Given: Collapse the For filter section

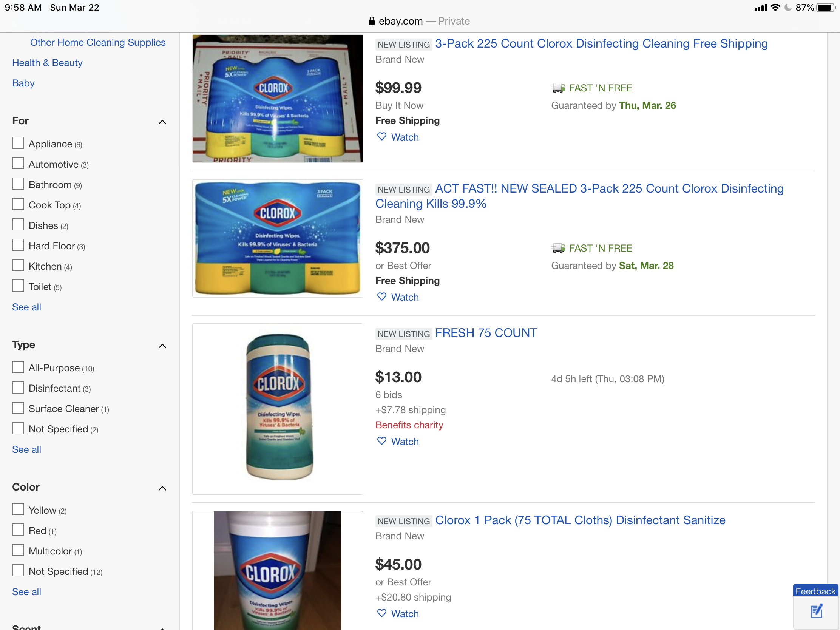Looking at the screenshot, I should point(162,122).
